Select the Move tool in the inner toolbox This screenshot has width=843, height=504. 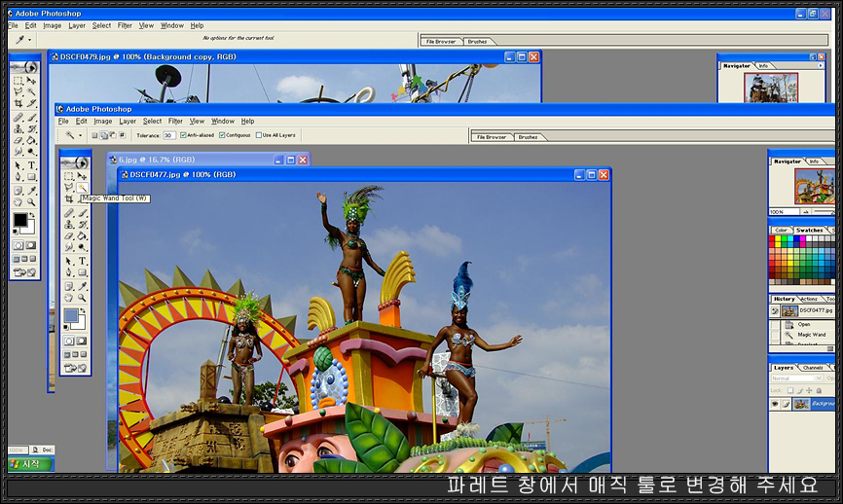coord(83,176)
